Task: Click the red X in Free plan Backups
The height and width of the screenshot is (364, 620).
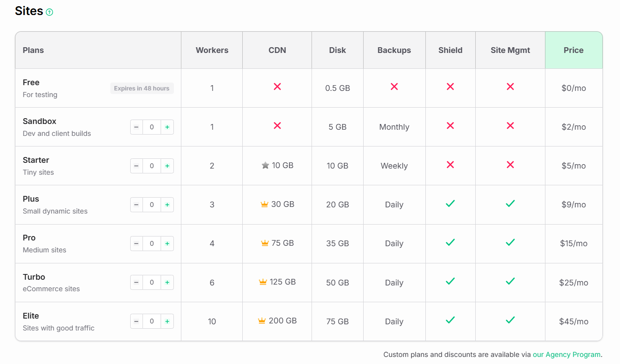Action: [x=394, y=87]
